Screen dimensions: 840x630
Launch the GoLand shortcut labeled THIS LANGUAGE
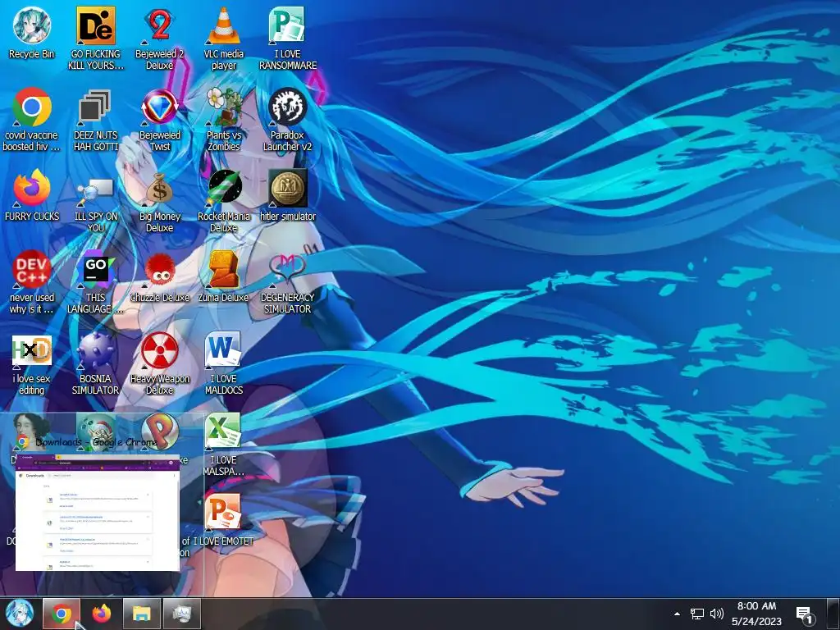[x=95, y=282]
